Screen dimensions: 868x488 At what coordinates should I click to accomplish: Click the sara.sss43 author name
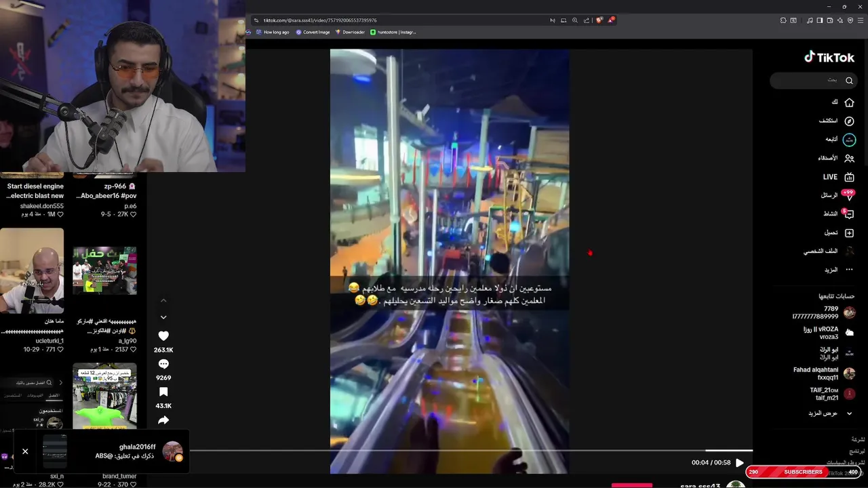[701, 485]
